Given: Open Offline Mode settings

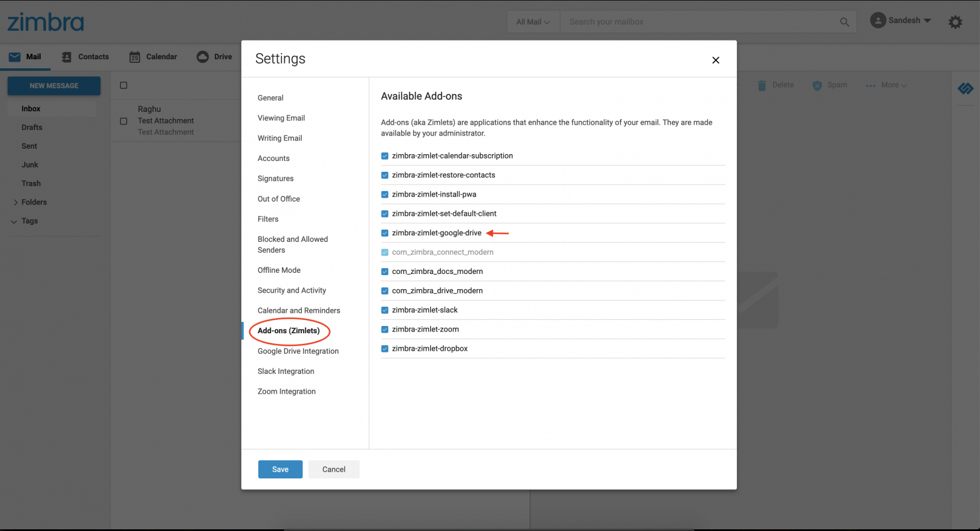Looking at the screenshot, I should [x=279, y=270].
